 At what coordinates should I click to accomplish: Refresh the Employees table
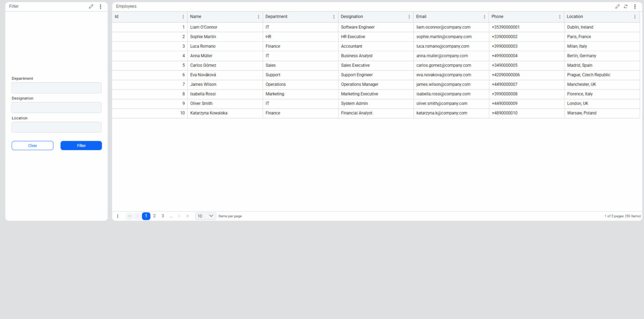(626, 7)
